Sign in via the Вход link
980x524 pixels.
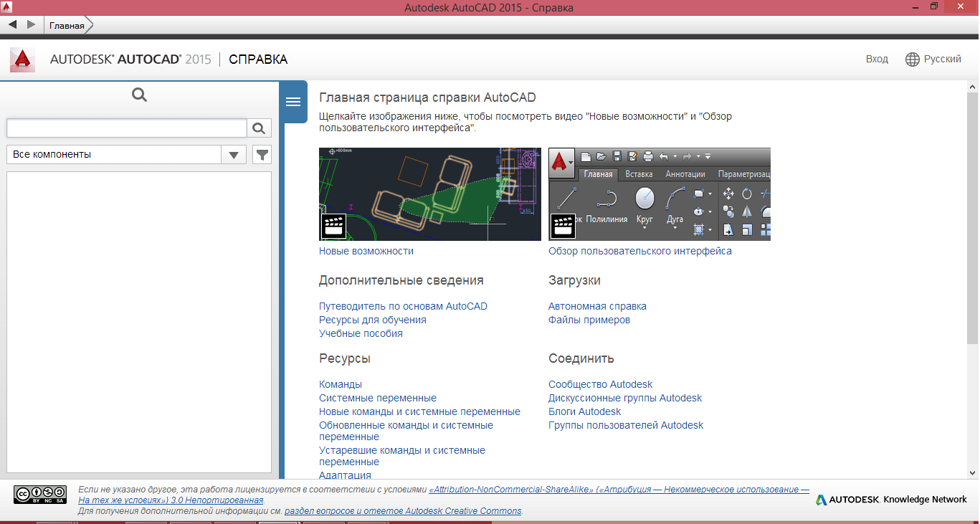coord(877,59)
